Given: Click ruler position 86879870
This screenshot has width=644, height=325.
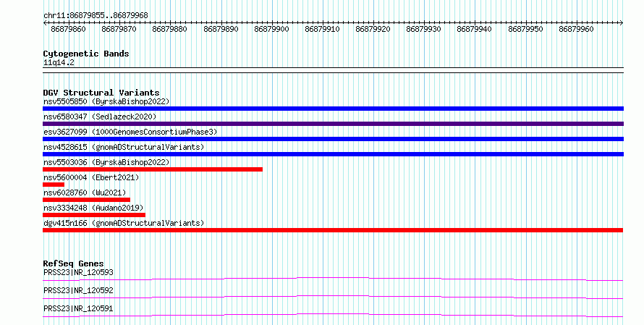Looking at the screenshot, I should (119, 29).
